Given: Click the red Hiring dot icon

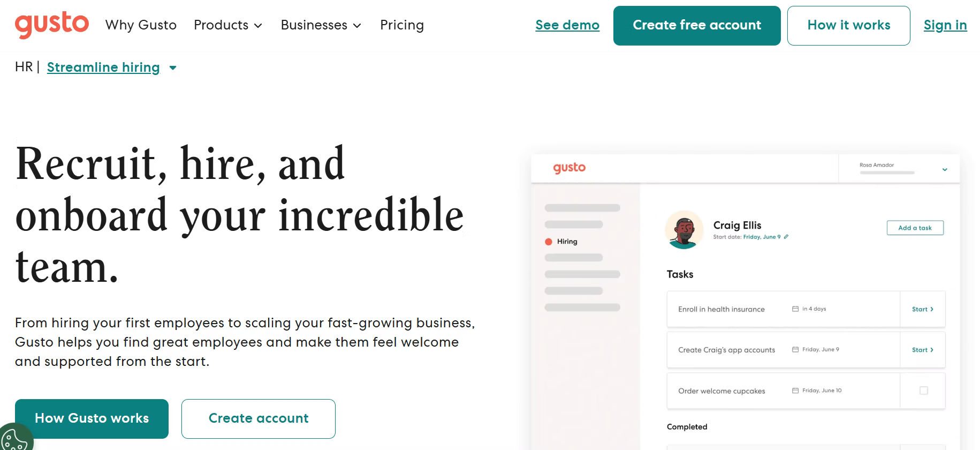Looking at the screenshot, I should [x=548, y=242].
